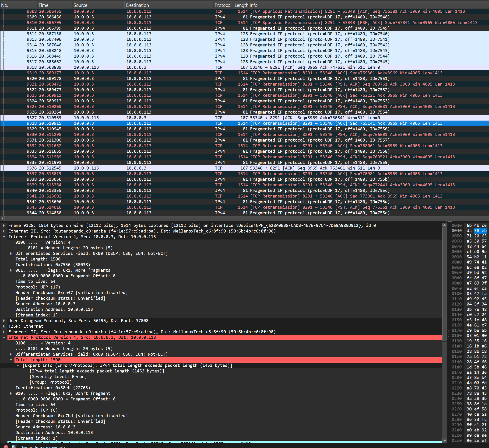Sort by Source column header
This screenshot has width=489, height=448.
98,5
